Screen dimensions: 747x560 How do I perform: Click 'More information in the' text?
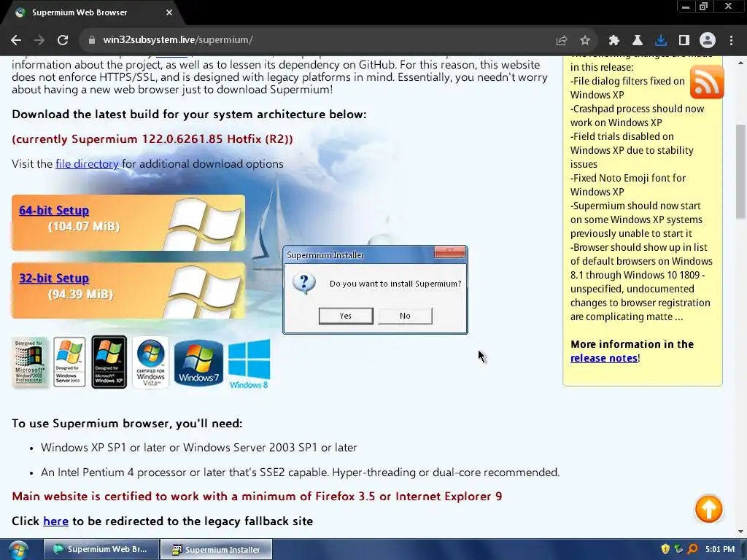[632, 344]
